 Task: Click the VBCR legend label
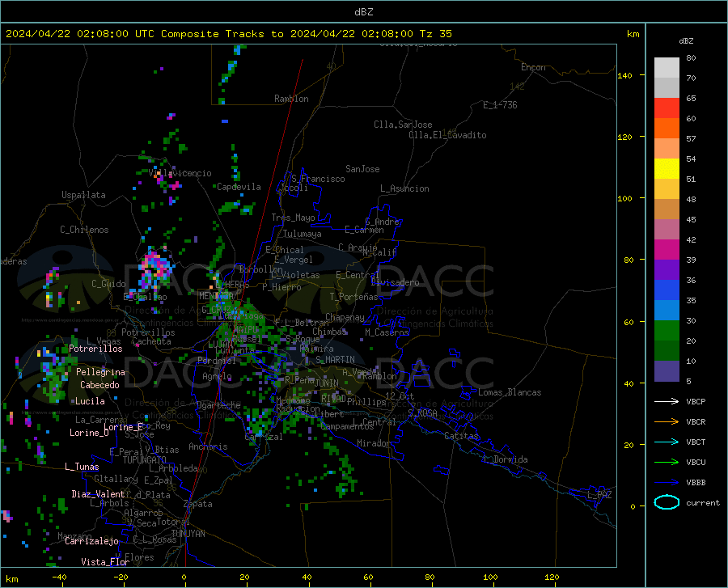coord(696,422)
